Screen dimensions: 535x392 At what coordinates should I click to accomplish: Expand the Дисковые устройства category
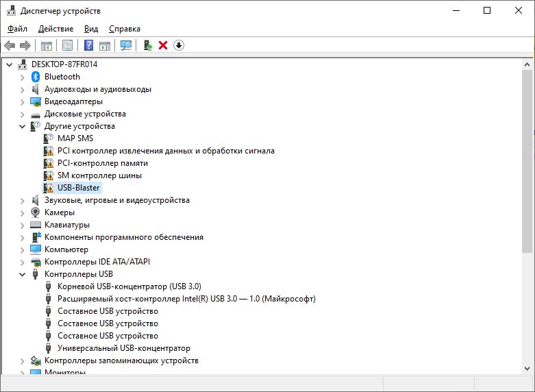tap(22, 114)
